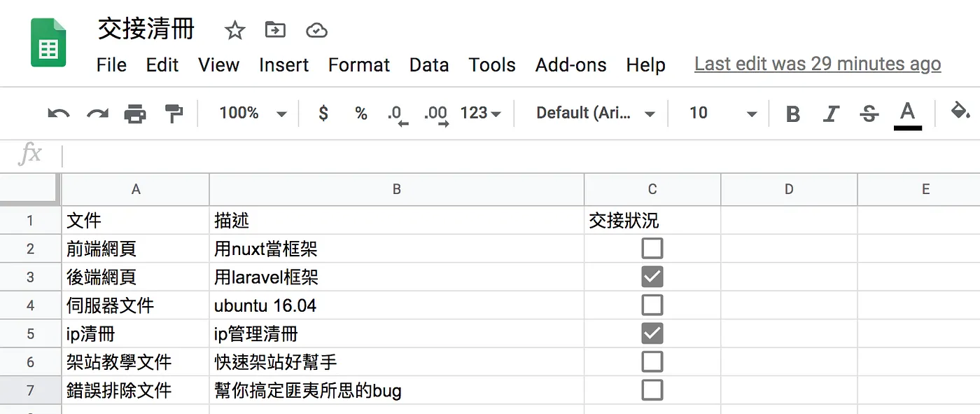The height and width of the screenshot is (414, 980).
Task: Open the Data menu
Action: 429,65
